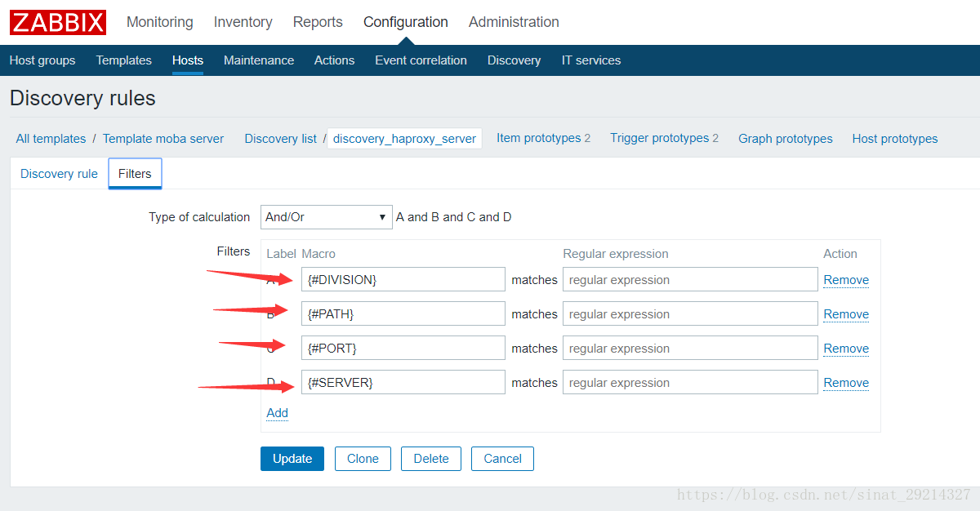Open Discovery submenu item

[514, 60]
